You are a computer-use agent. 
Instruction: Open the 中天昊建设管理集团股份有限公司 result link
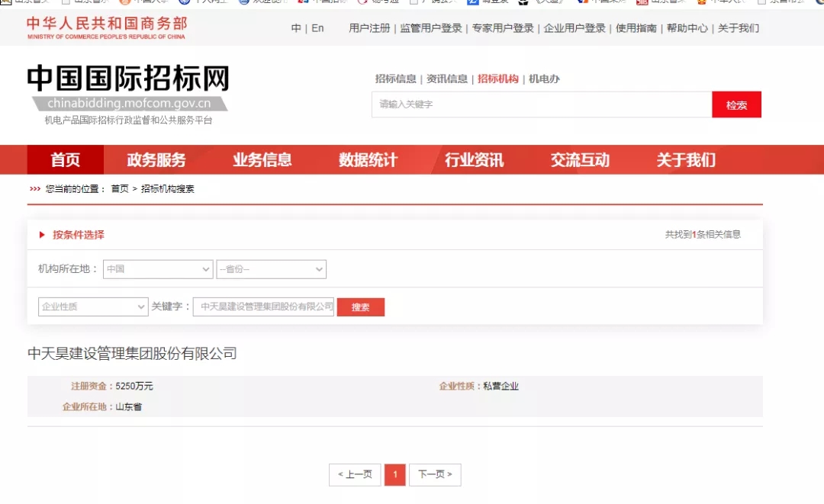tap(132, 354)
